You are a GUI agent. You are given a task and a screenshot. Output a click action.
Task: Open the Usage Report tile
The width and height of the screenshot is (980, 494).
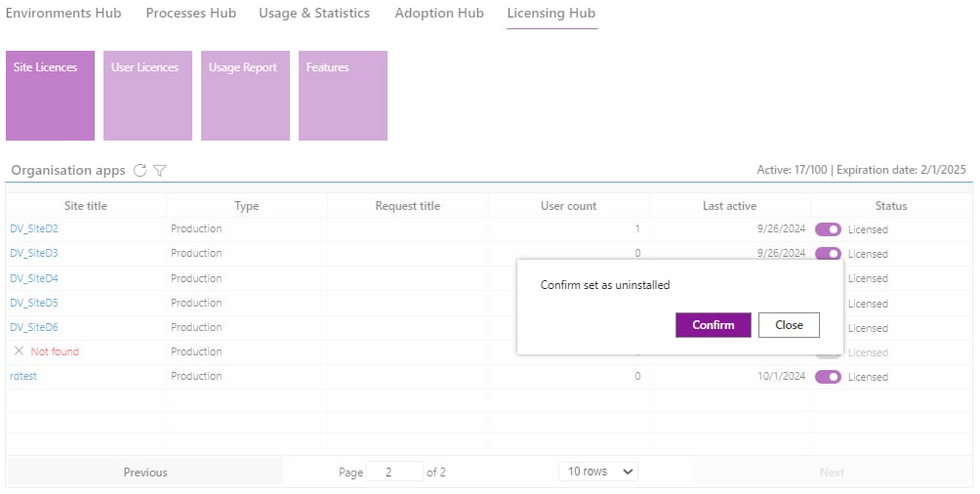(245, 96)
